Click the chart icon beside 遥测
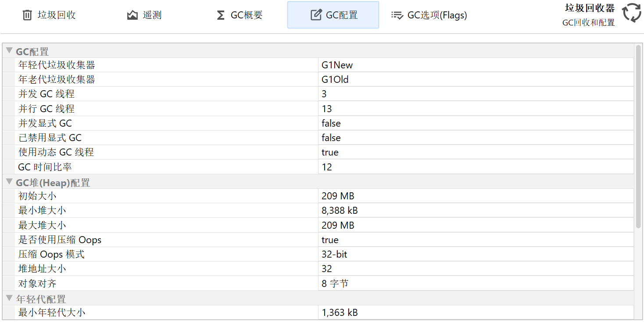Image resolution: width=644 pixels, height=322 pixels. click(x=132, y=15)
